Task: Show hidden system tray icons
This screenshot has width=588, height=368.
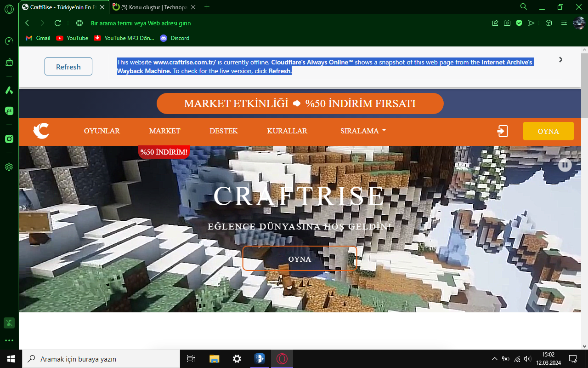Action: (x=494, y=359)
